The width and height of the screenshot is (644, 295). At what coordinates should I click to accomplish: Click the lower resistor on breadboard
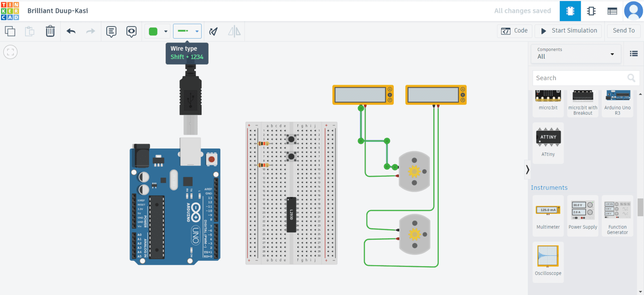point(264,165)
